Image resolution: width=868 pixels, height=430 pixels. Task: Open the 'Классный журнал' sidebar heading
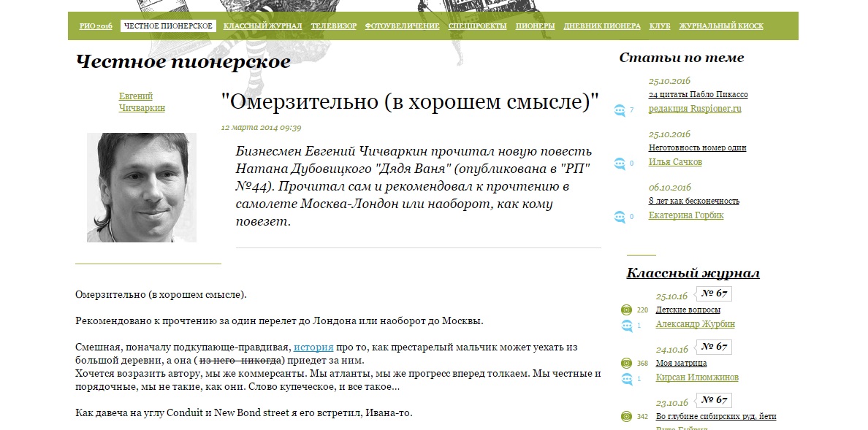coord(693,274)
